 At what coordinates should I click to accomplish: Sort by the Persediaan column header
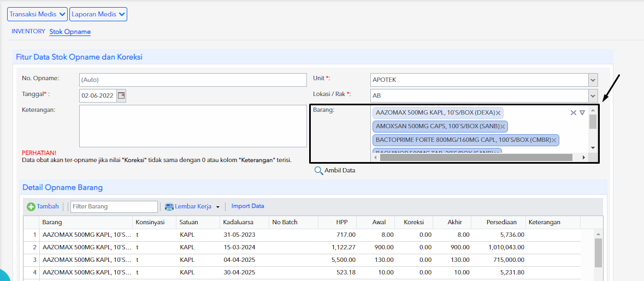[498, 222]
